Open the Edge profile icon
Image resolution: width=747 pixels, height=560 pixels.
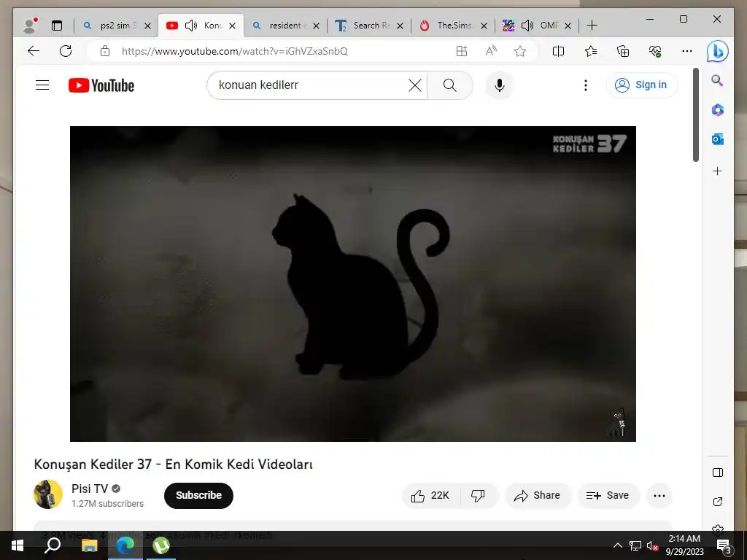click(30, 26)
